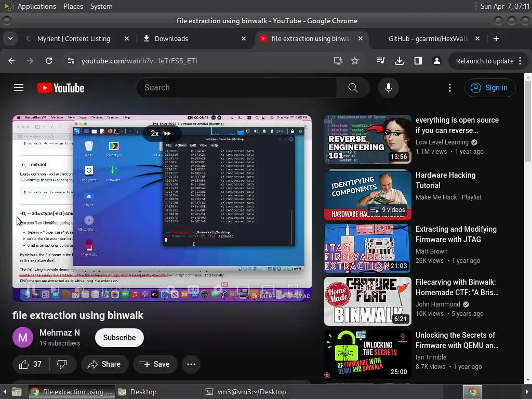Viewport: 532px width, 399px height.
Task: Open Chrome three-dot menu beside Relaunch
Action: [x=521, y=61]
